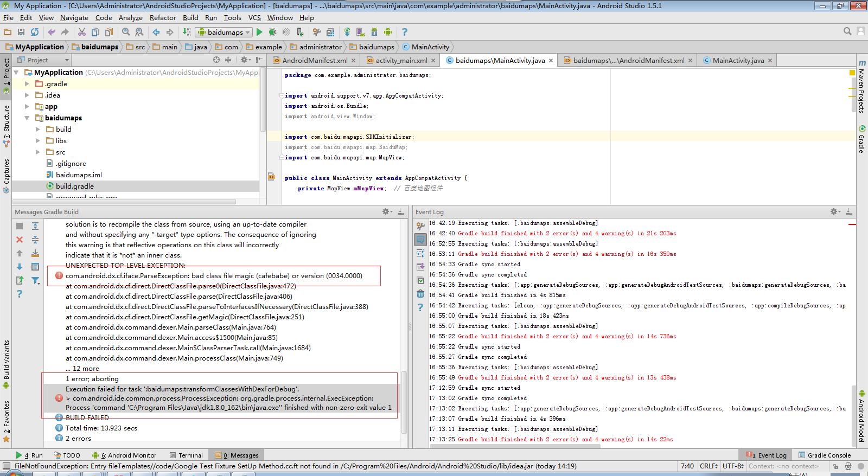Image resolution: width=868 pixels, height=476 pixels.
Task: Toggle the message filter funnel icon
Action: point(35,280)
